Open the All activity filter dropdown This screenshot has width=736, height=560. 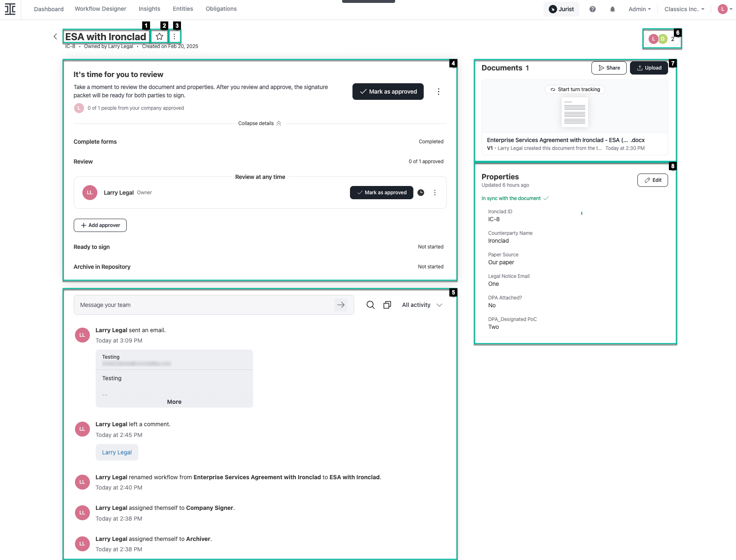[422, 305]
